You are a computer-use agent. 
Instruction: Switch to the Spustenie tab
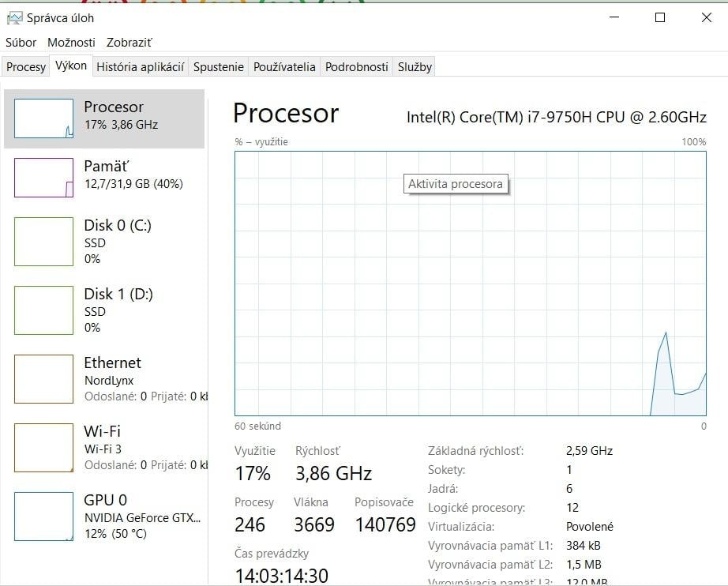coord(218,66)
